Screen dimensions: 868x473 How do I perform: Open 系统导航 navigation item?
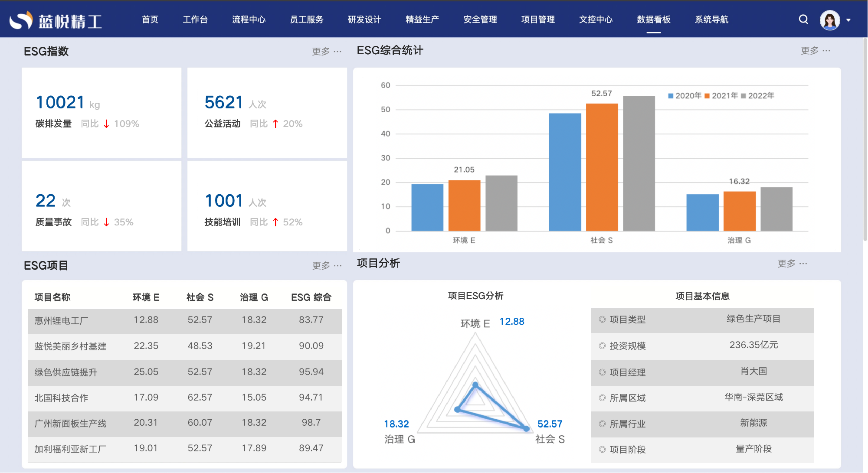[x=712, y=20]
